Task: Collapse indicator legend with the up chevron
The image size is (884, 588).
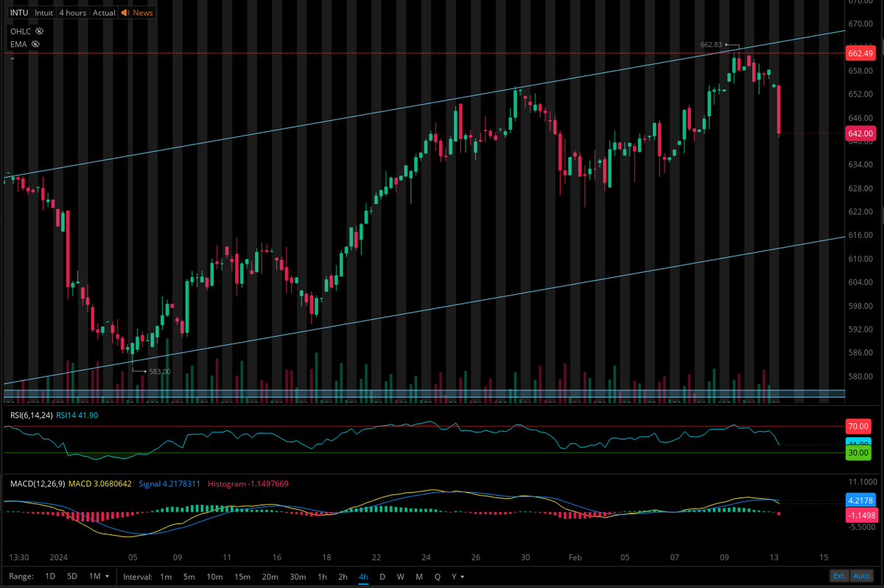Action: (x=11, y=57)
